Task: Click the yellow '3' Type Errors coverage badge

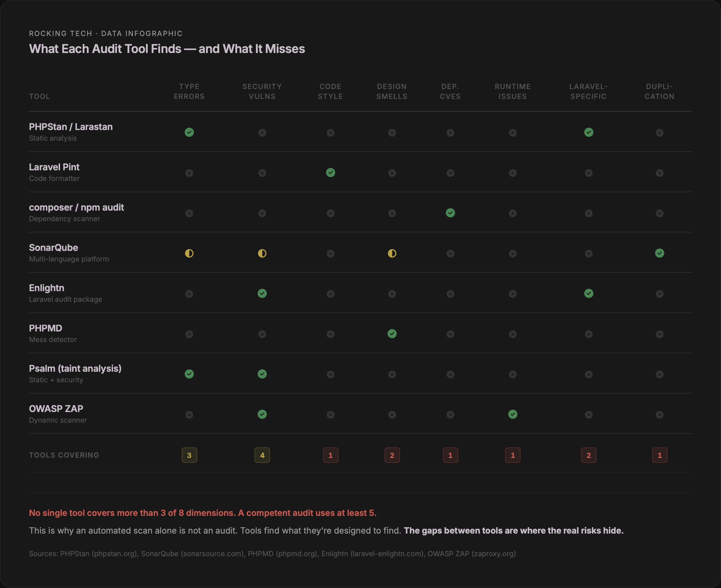Action: click(189, 455)
